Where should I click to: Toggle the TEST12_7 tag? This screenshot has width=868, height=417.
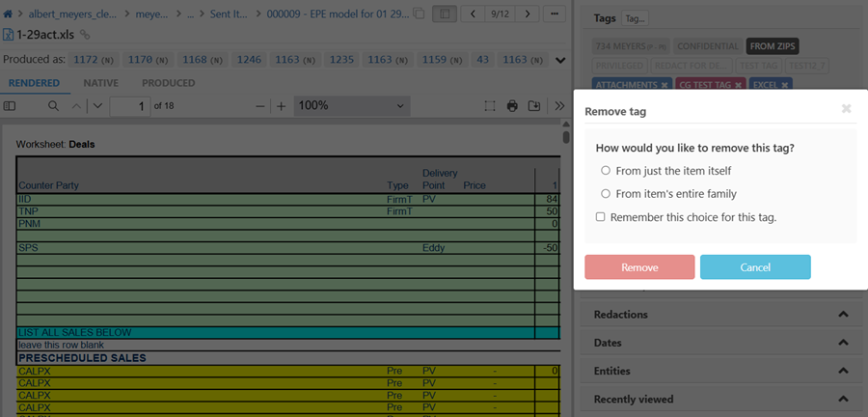806,66
